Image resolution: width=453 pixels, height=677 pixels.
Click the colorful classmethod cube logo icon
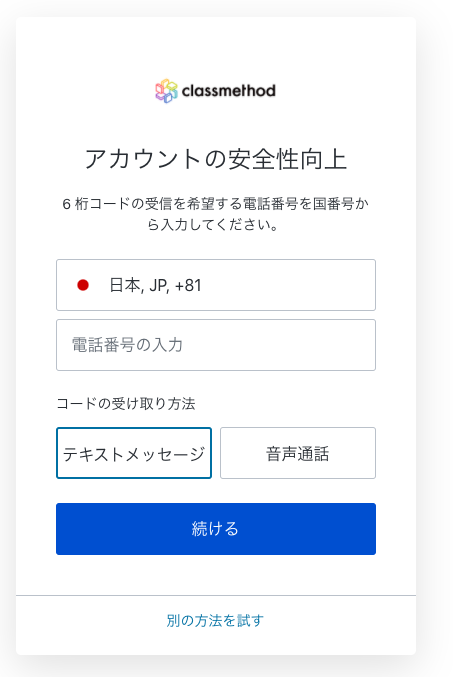(x=166, y=91)
